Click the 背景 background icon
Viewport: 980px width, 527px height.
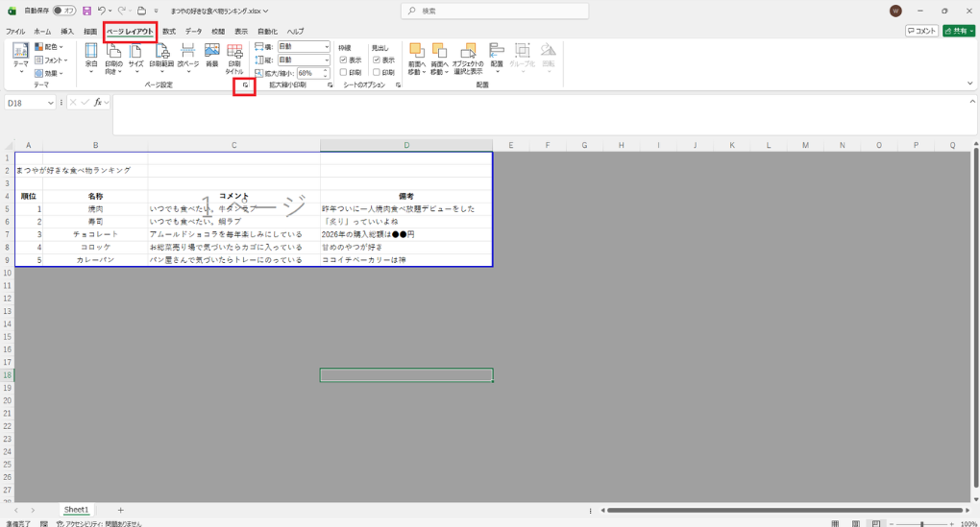click(x=211, y=57)
